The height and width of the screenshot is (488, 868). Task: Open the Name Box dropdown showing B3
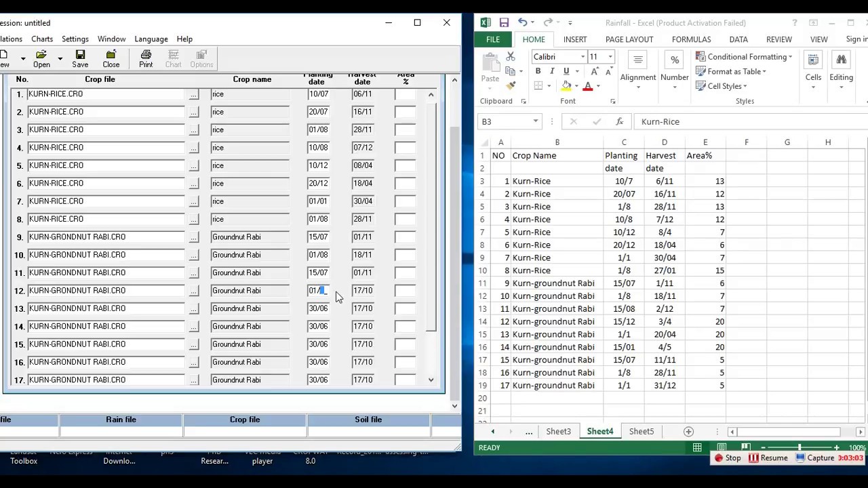coord(536,121)
